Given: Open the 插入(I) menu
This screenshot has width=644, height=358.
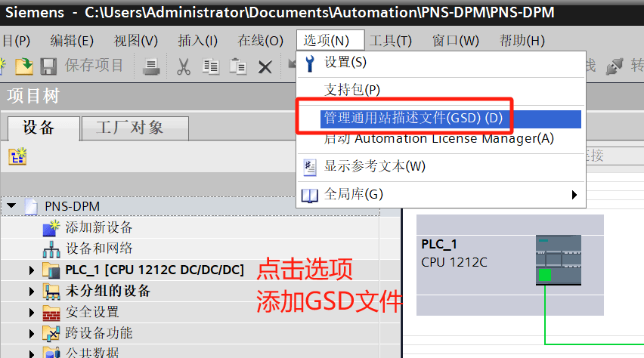Looking at the screenshot, I should pyautogui.click(x=197, y=41).
